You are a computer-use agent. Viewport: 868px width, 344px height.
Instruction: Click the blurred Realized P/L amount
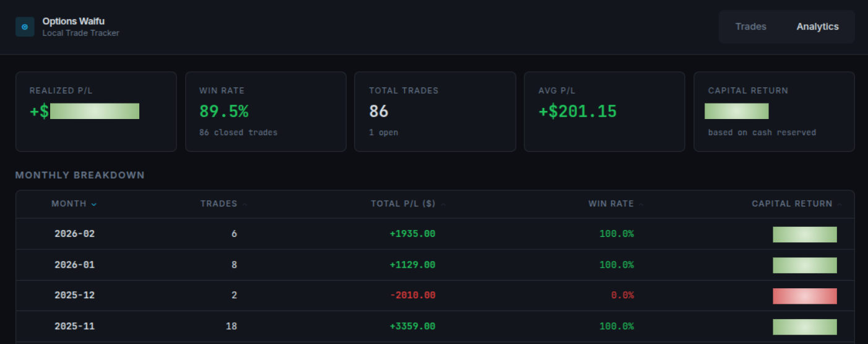click(95, 112)
